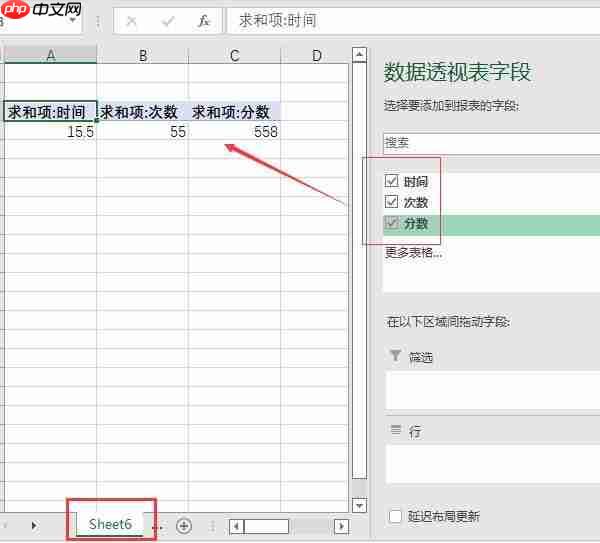Select cell 求和项:时间
The width and height of the screenshot is (600, 543).
(50, 112)
